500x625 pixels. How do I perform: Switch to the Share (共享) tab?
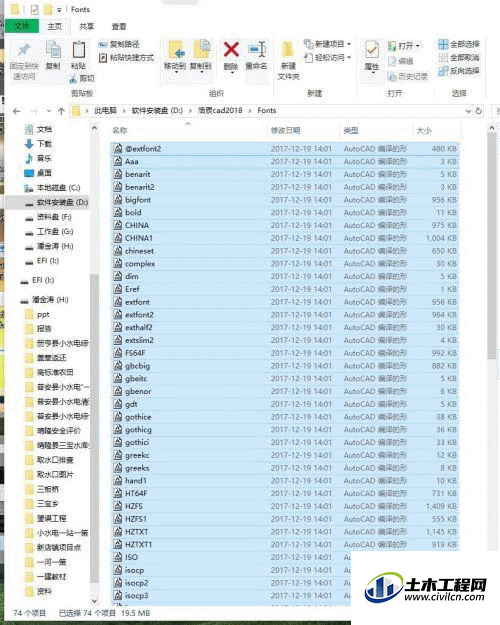point(87,27)
